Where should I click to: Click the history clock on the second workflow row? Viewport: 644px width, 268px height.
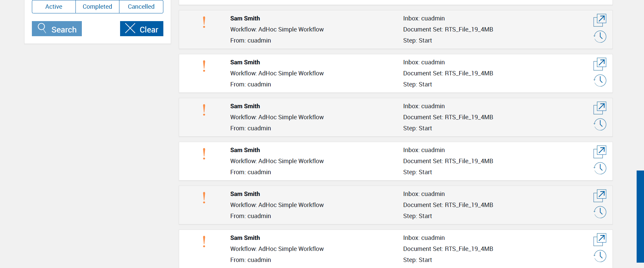pos(600,80)
